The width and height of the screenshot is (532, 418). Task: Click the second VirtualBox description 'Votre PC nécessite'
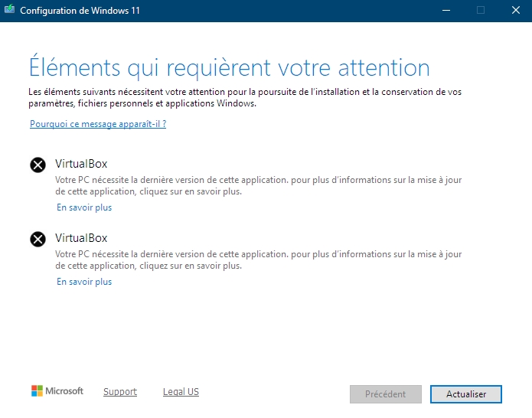[259, 260]
